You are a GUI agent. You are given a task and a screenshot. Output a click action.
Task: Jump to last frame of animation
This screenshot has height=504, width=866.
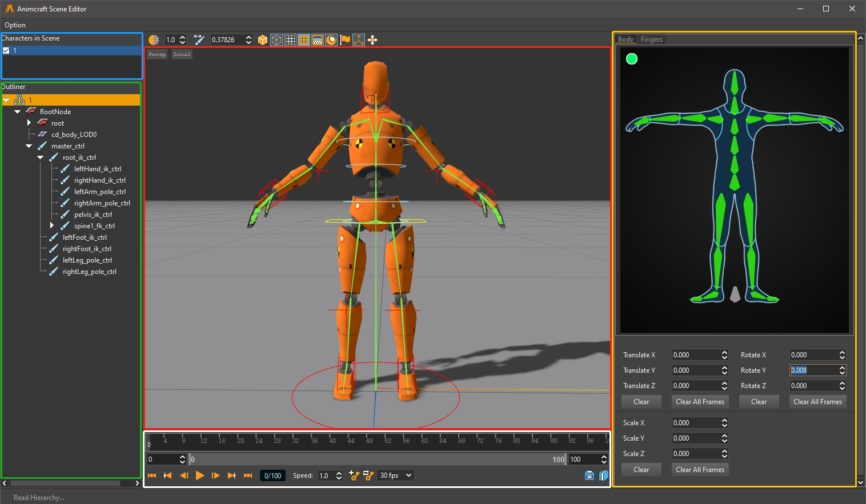(248, 475)
